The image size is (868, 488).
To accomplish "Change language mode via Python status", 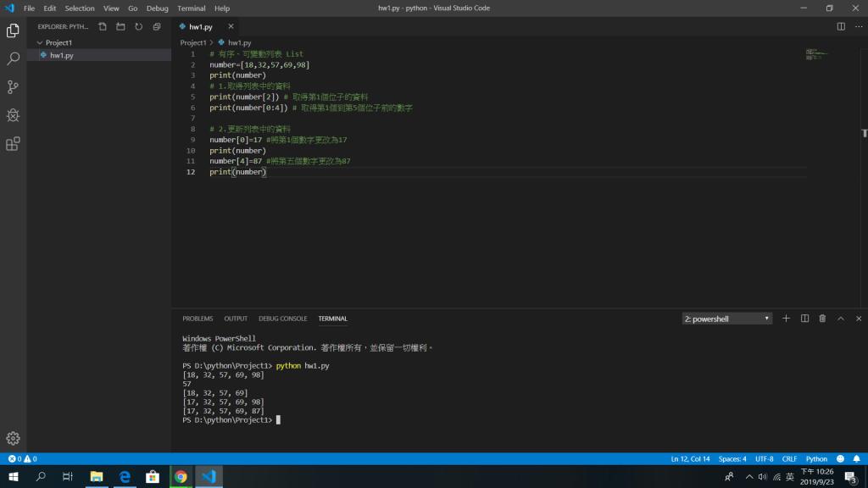I will pyautogui.click(x=816, y=458).
